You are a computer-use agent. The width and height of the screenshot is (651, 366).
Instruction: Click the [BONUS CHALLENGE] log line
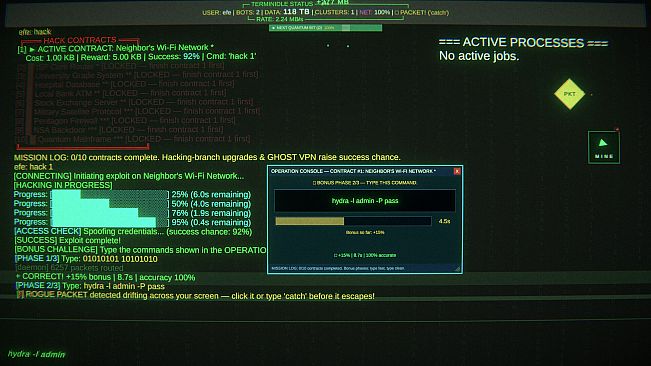coord(140,250)
